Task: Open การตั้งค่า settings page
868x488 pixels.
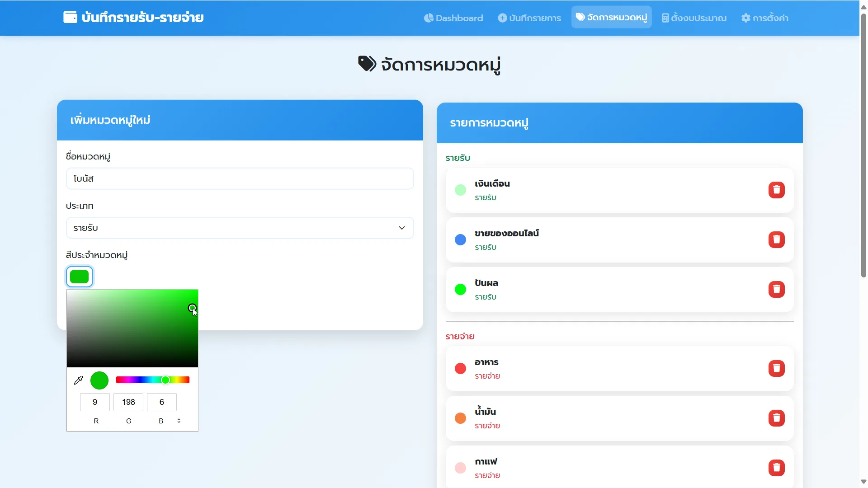Action: 764,18
